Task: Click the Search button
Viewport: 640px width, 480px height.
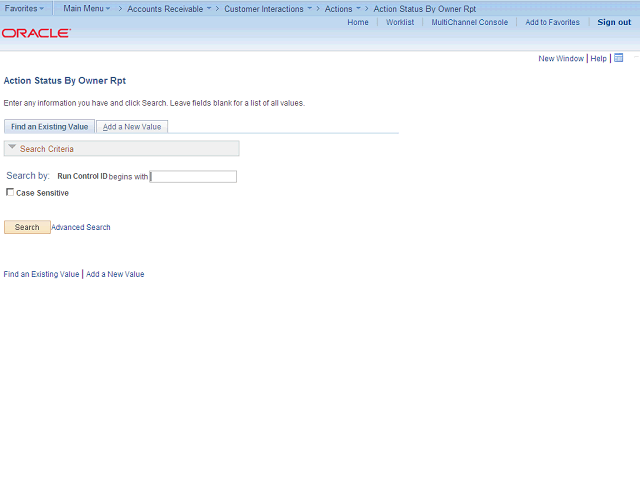Action: [x=27, y=227]
